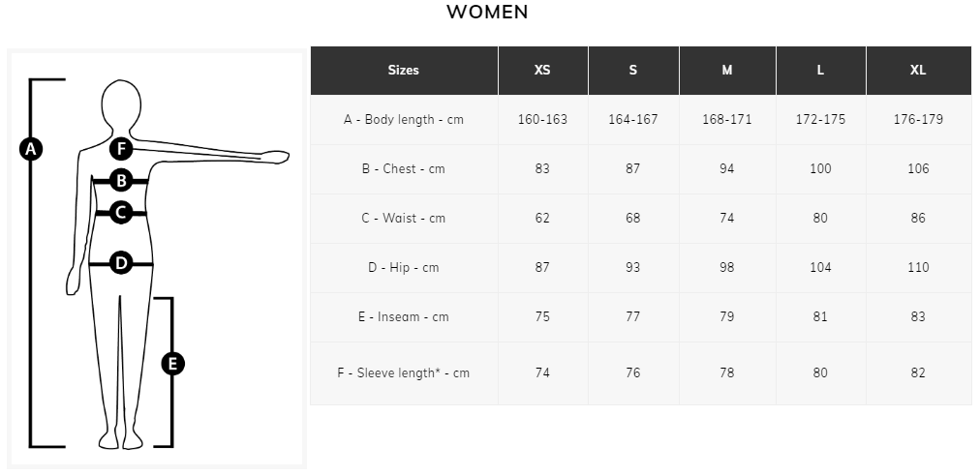The width and height of the screenshot is (980, 476).
Task: Select the D hip marker on figure
Action: point(120,262)
